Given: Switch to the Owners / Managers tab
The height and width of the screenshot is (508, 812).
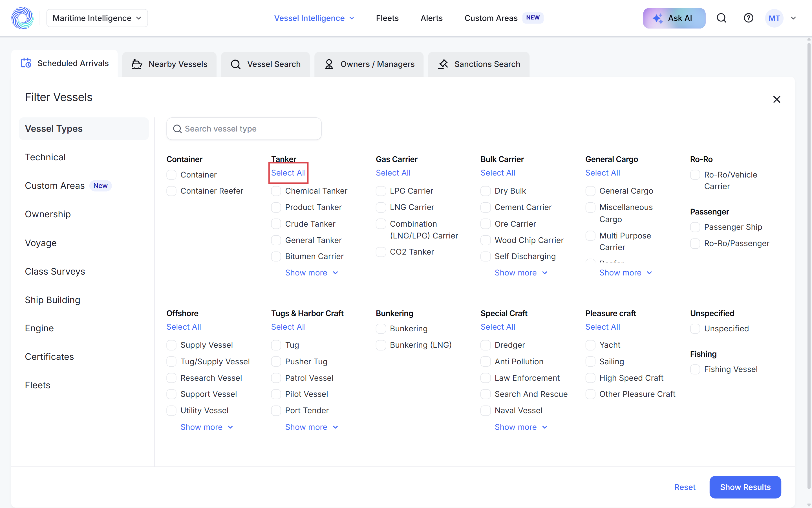Looking at the screenshot, I should click(369, 64).
